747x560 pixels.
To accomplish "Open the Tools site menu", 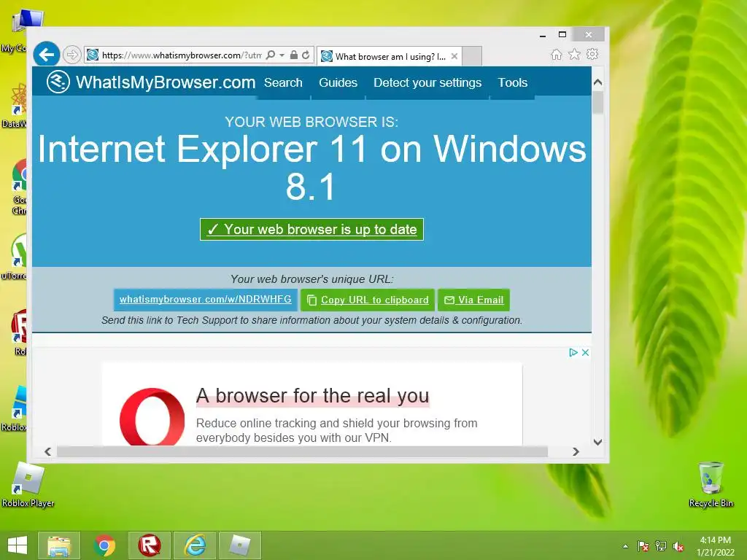I will pyautogui.click(x=513, y=83).
